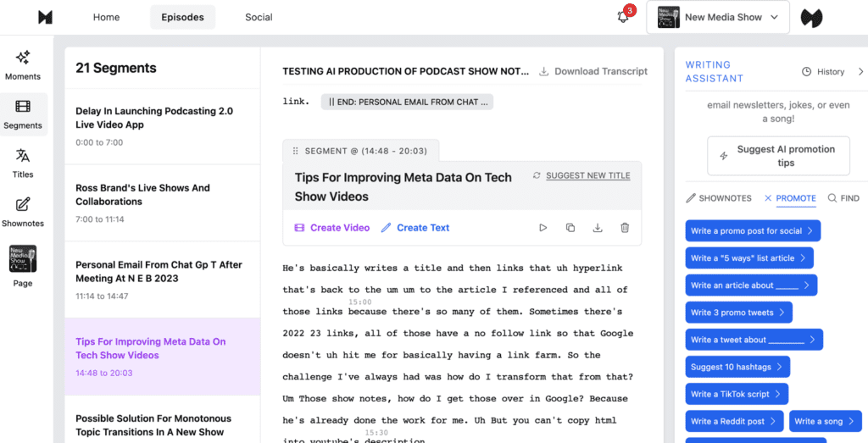Go to the Social tab

pos(259,17)
